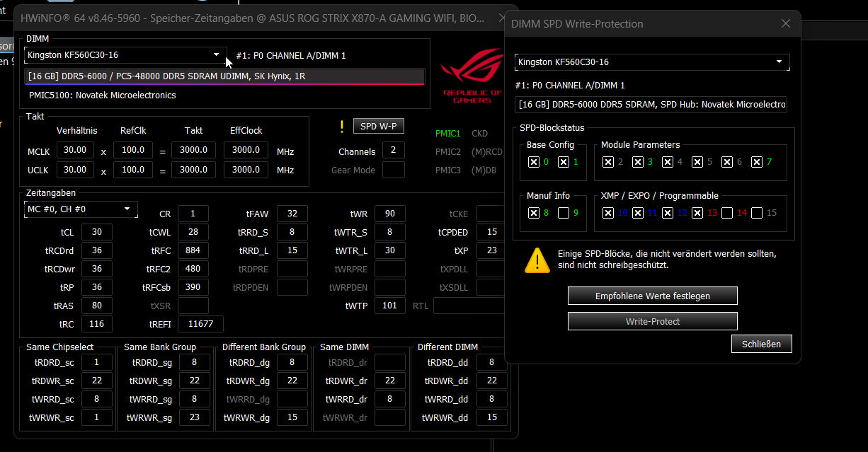
Task: Click the tCL value field
Action: pos(97,232)
